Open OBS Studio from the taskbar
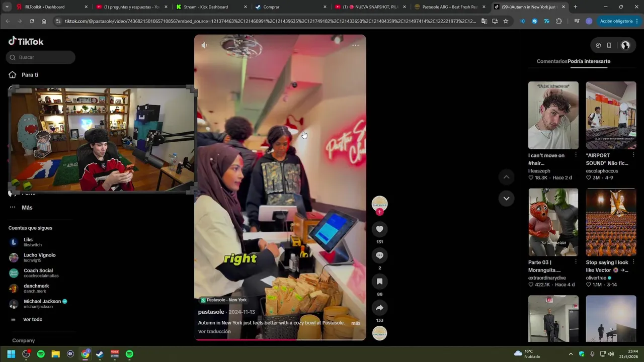Viewport: 644px width, 362px height. 26,354
